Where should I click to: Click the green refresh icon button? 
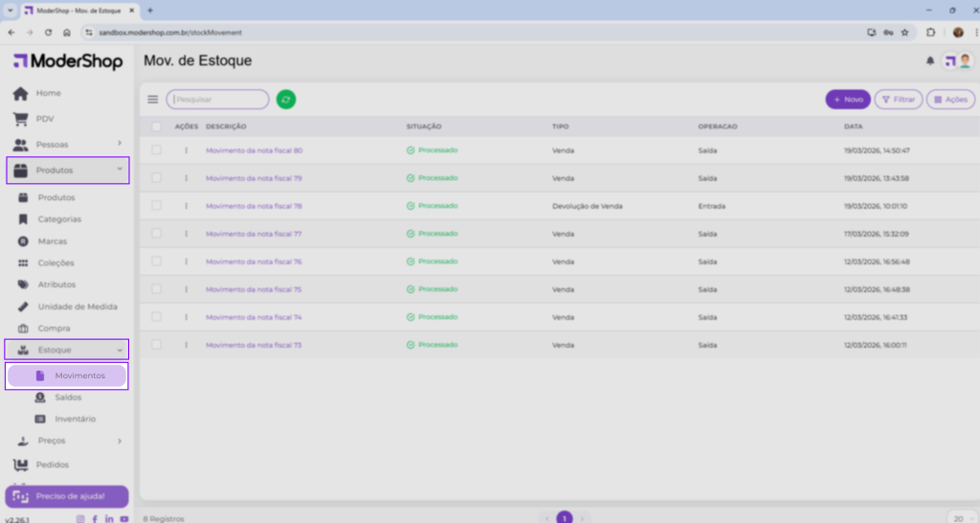point(286,100)
